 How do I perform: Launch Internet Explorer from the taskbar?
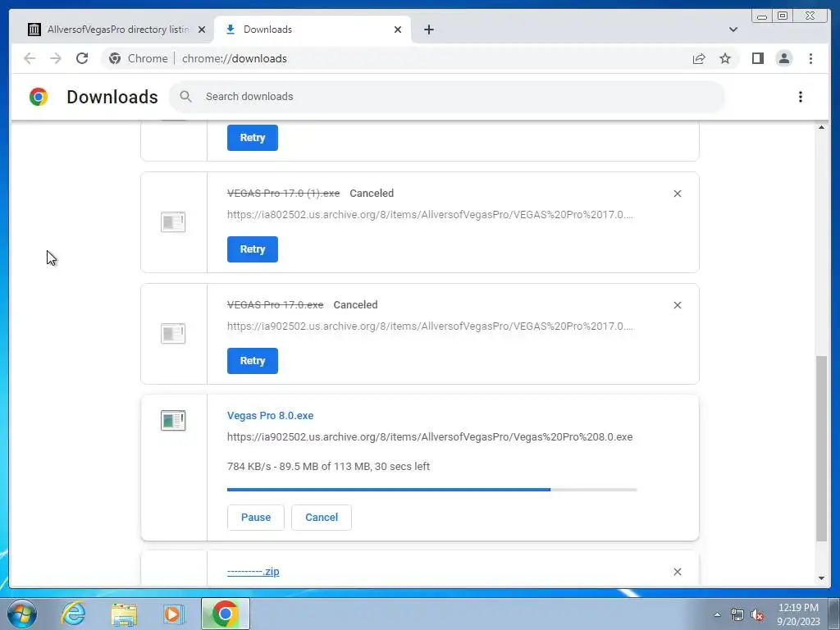click(73, 614)
